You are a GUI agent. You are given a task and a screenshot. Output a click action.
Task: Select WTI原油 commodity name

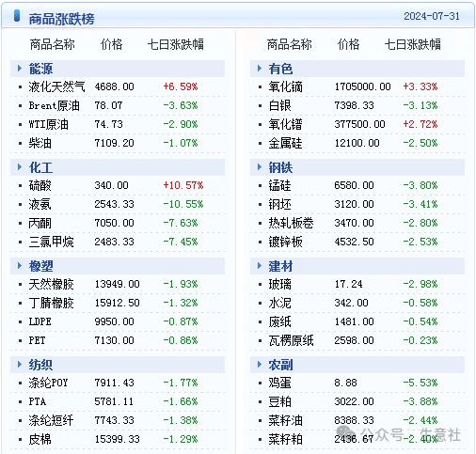(48, 124)
